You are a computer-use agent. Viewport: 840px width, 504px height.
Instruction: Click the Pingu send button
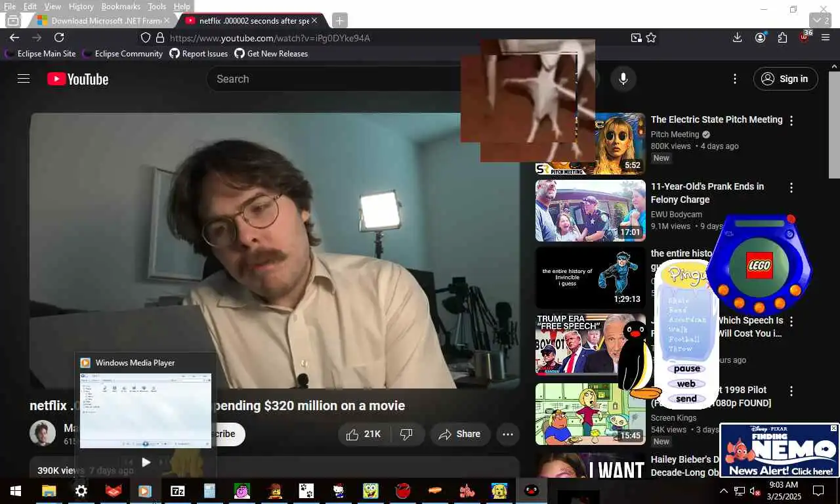point(686,399)
